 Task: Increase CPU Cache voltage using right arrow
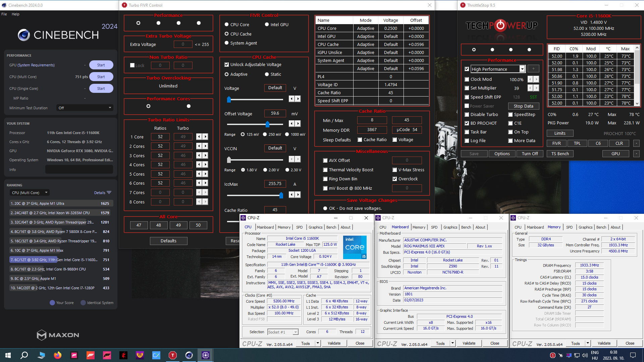coord(298,99)
